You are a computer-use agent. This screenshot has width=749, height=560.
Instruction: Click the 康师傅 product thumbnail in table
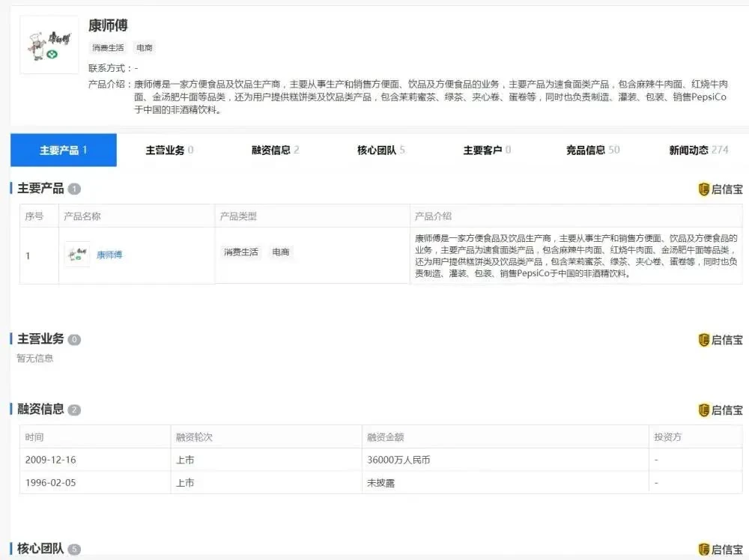[x=77, y=255]
